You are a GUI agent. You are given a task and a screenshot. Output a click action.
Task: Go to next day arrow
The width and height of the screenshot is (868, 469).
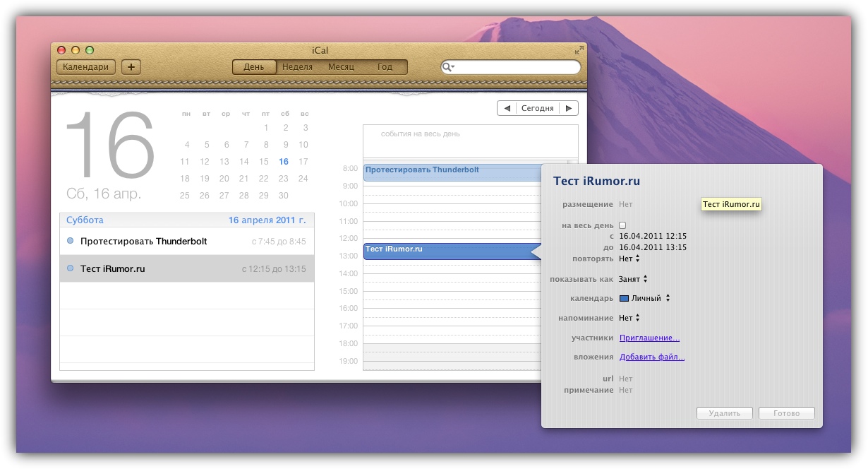point(569,108)
